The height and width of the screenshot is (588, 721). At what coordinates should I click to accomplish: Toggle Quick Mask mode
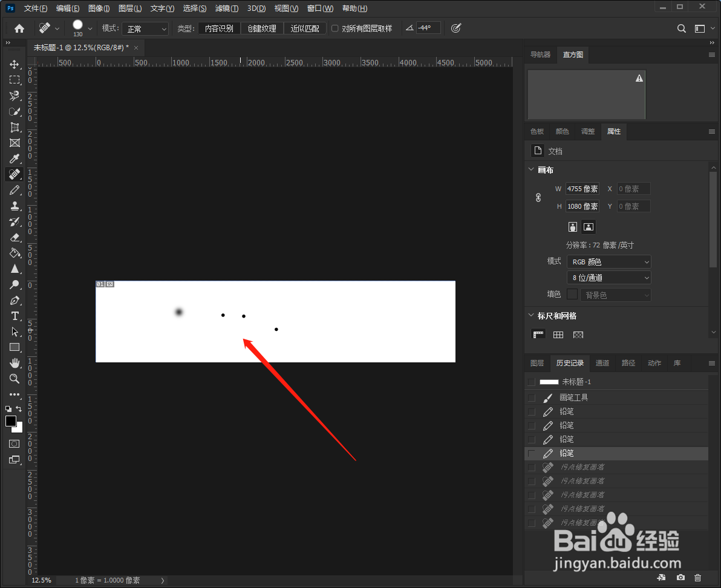(15, 443)
